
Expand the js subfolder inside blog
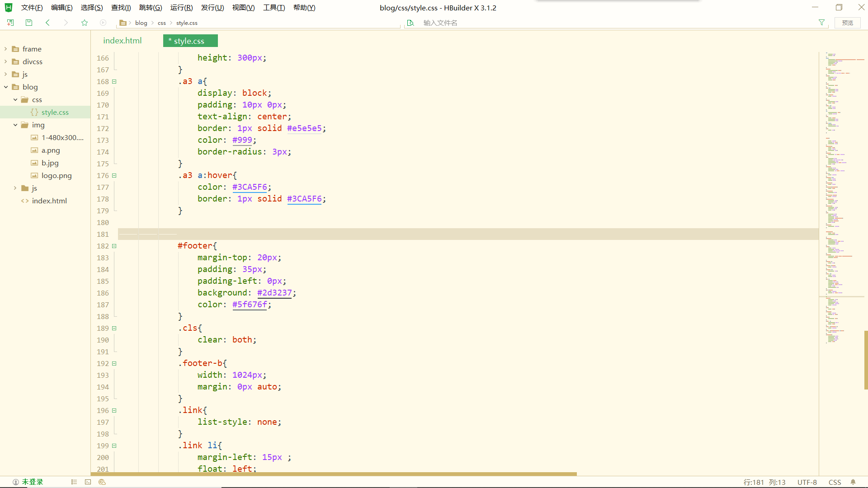pyautogui.click(x=15, y=188)
